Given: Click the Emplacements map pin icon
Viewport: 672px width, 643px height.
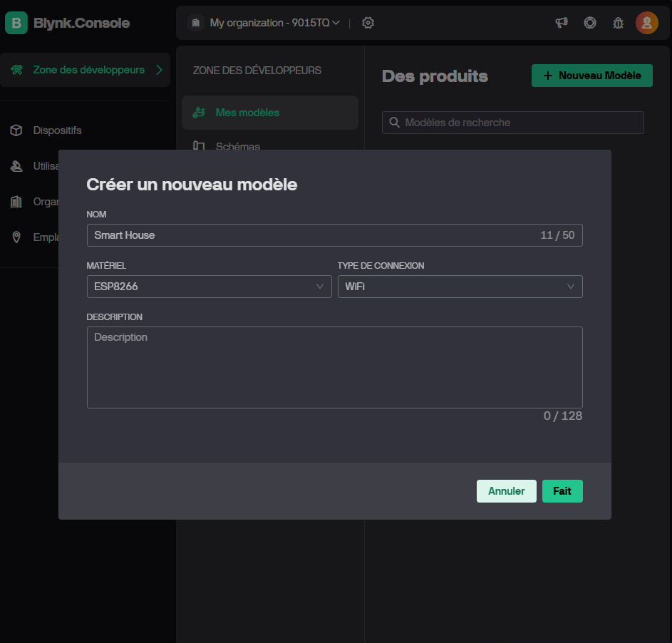Looking at the screenshot, I should click(x=16, y=237).
